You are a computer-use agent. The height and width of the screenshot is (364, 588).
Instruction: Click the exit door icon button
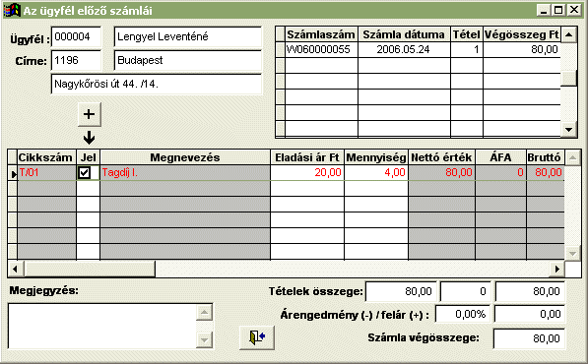click(x=257, y=337)
